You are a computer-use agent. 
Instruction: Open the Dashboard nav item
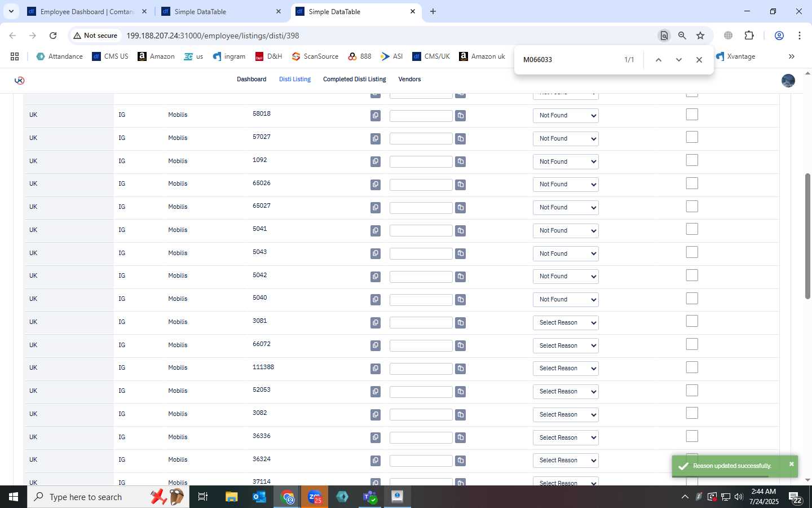click(x=251, y=80)
